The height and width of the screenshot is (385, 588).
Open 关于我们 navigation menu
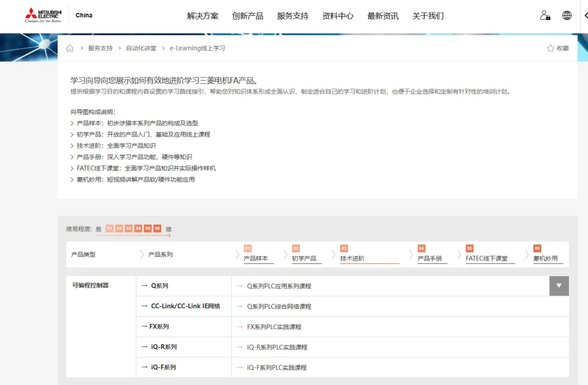coord(428,16)
